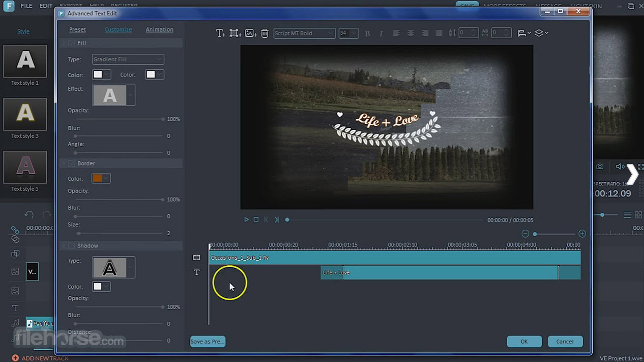Click the timeline zoom-out minus icon
Image resolution: width=644 pixels, height=362 pixels.
pos(525,234)
